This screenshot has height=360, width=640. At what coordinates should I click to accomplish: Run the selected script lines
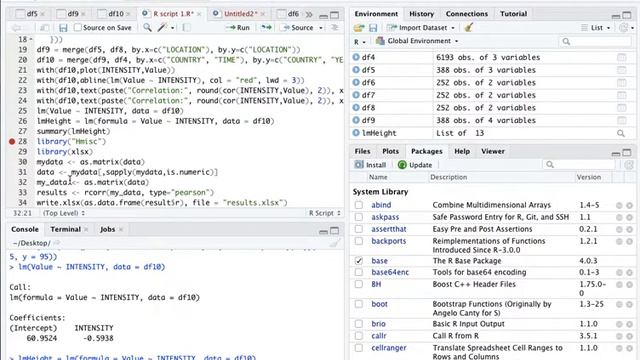tap(238, 28)
